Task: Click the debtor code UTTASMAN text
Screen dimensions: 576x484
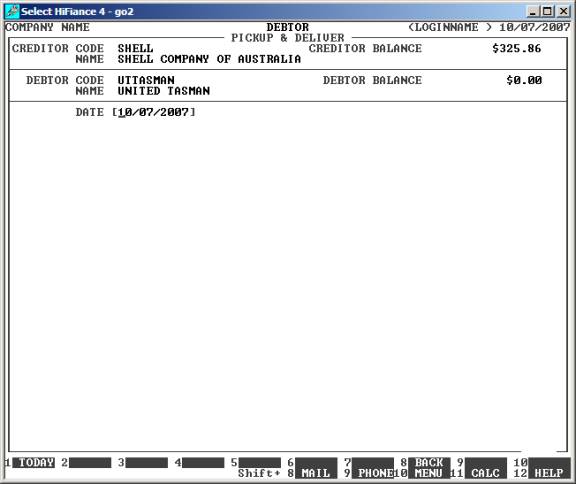Action: tap(146, 80)
